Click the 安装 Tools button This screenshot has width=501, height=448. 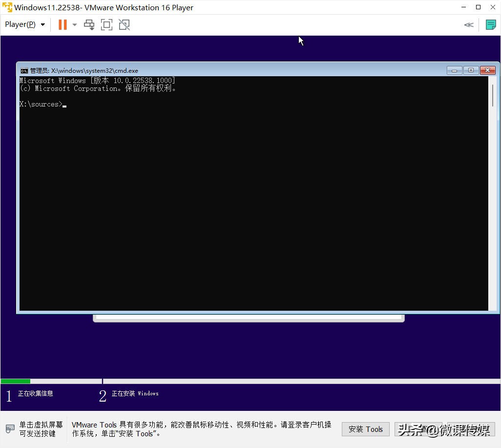point(366,429)
